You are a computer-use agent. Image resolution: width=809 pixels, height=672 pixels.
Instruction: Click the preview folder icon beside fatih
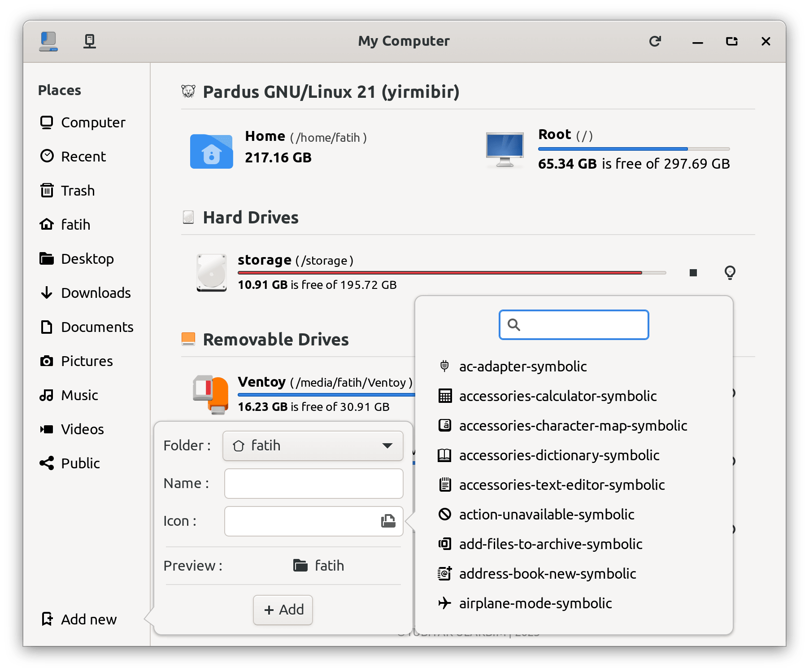[300, 566]
